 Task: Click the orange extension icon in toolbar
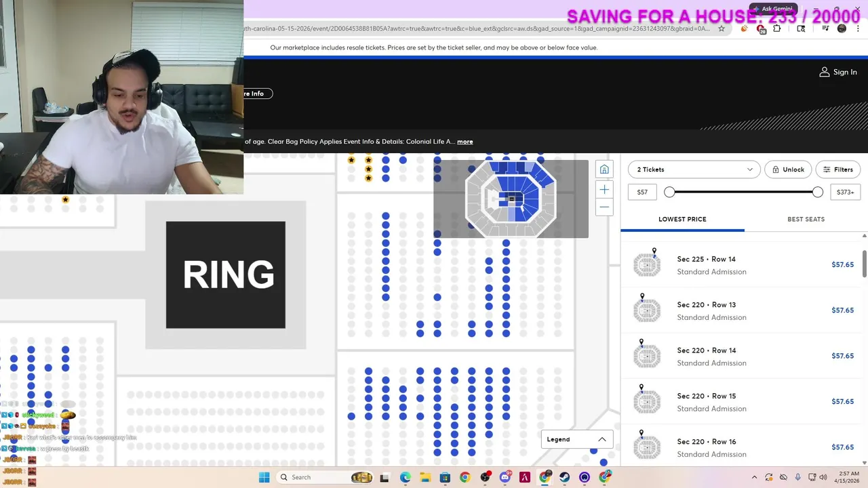pos(744,28)
